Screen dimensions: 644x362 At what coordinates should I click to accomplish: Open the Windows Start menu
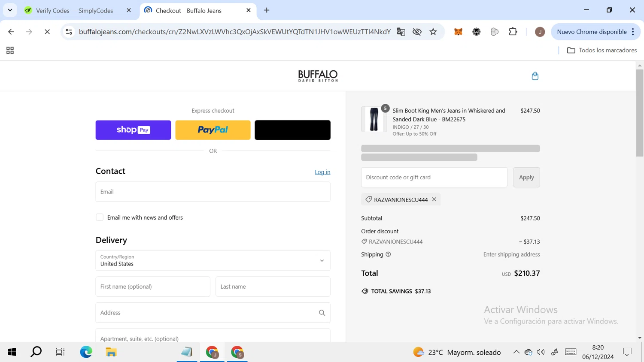pyautogui.click(x=12, y=352)
